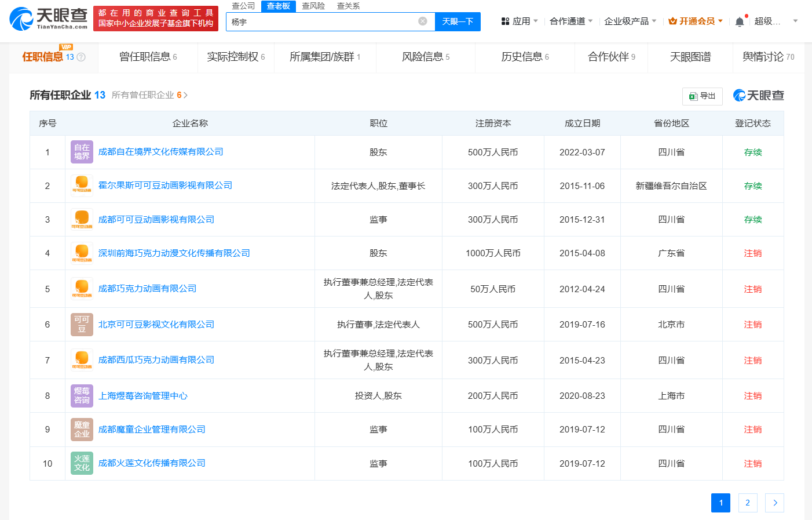Viewport: 812px width, 520px height.
Task: Select the 合作伙伴 tab
Action: pos(612,57)
